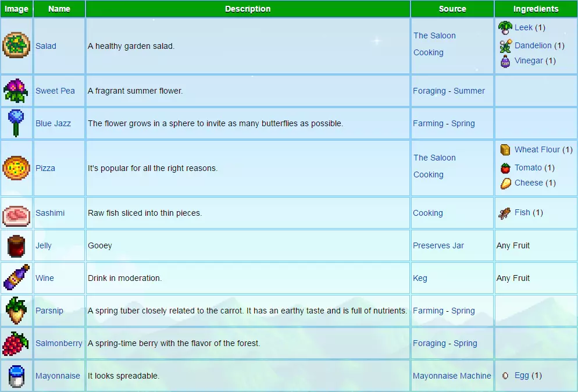This screenshot has width=578, height=392.
Task: Click the Wheat Flour ingredient icon
Action: click(505, 149)
